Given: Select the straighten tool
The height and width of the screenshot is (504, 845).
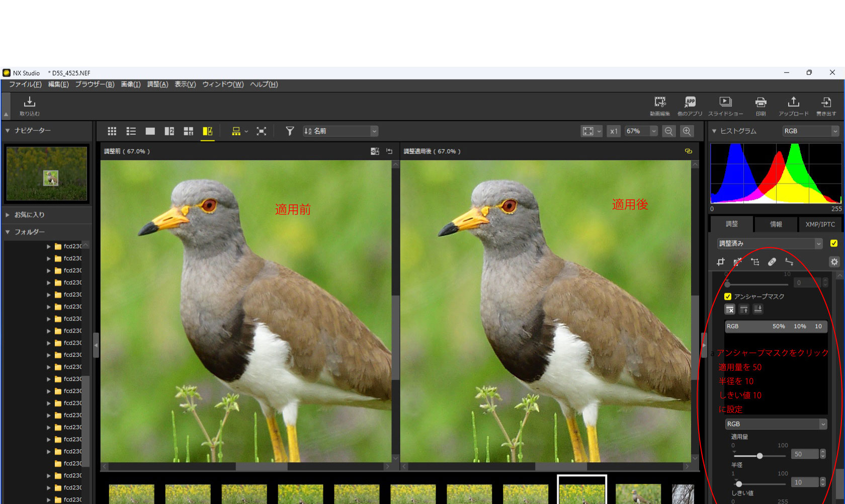Looking at the screenshot, I should tap(789, 262).
